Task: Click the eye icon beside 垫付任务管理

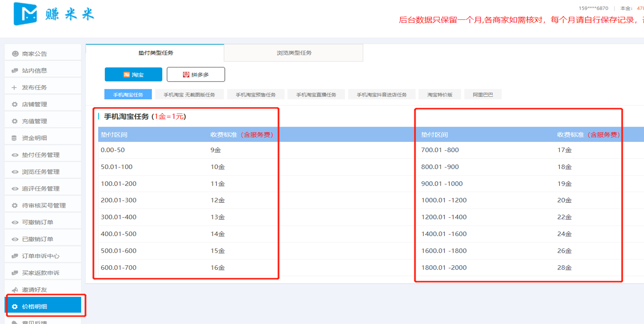Action: [x=15, y=155]
